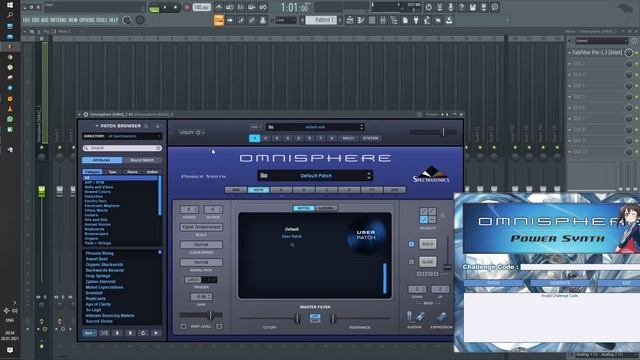Viewport: 640px width, 360px height.
Task: Select part 2 button in Omnisphere
Action: [x=266, y=138]
